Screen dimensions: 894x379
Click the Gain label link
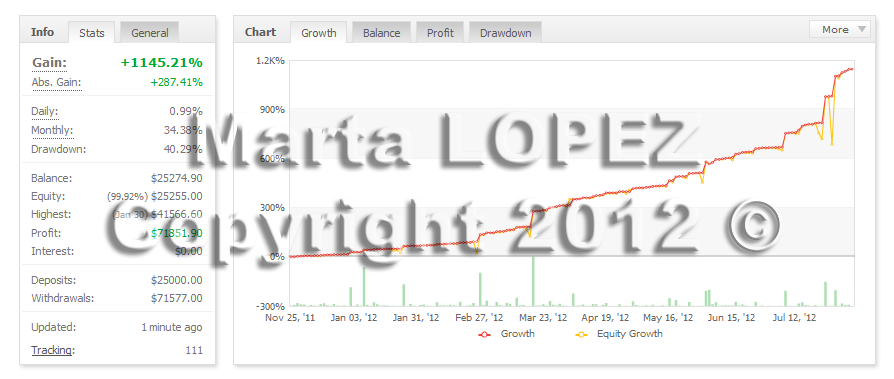coord(50,63)
